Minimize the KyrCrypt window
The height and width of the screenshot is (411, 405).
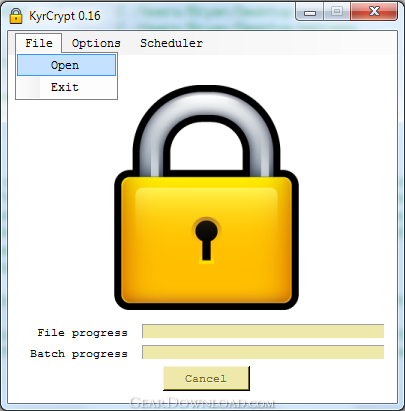[x=310, y=12]
